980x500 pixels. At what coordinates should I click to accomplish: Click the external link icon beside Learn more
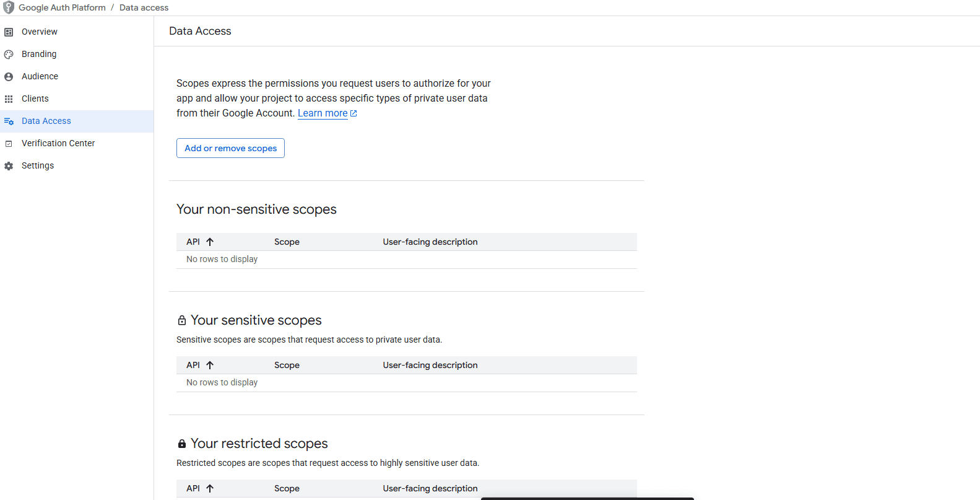(353, 113)
